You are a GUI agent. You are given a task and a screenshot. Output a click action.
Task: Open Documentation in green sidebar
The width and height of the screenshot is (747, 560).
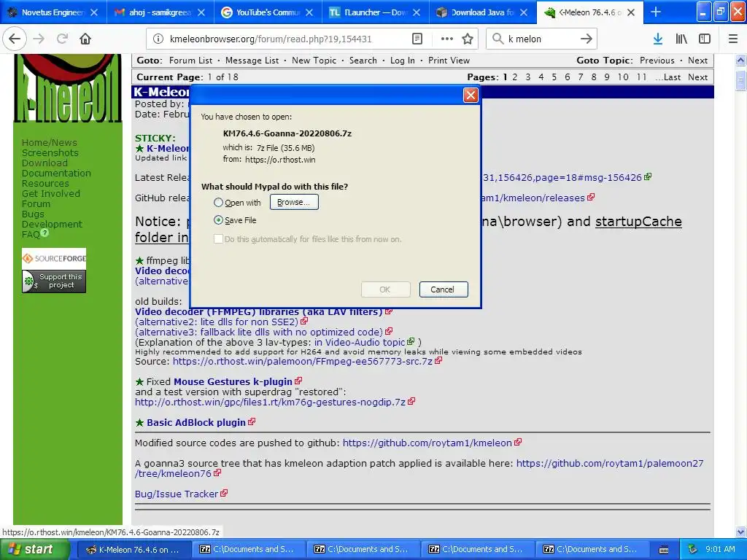coord(56,174)
